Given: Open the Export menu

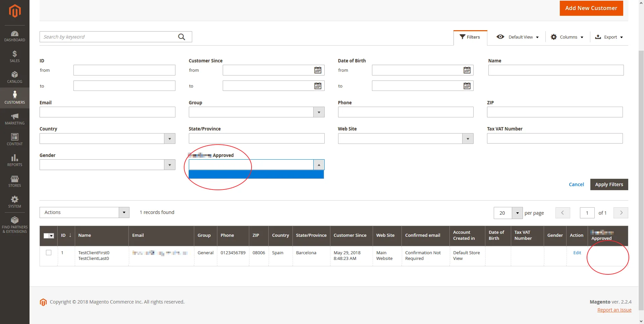Looking at the screenshot, I should (609, 37).
